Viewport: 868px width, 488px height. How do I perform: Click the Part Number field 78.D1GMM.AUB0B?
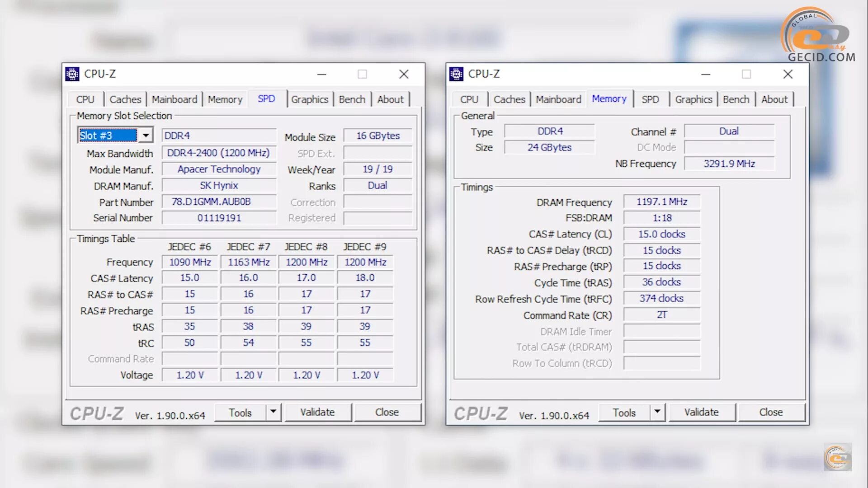(219, 202)
